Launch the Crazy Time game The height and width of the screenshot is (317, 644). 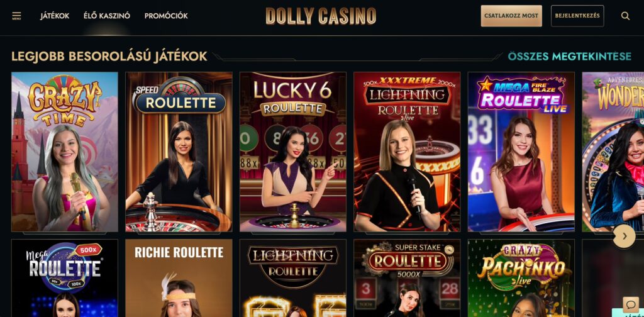tap(65, 152)
